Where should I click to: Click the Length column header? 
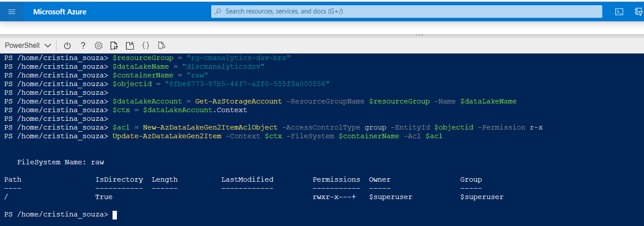click(x=165, y=179)
